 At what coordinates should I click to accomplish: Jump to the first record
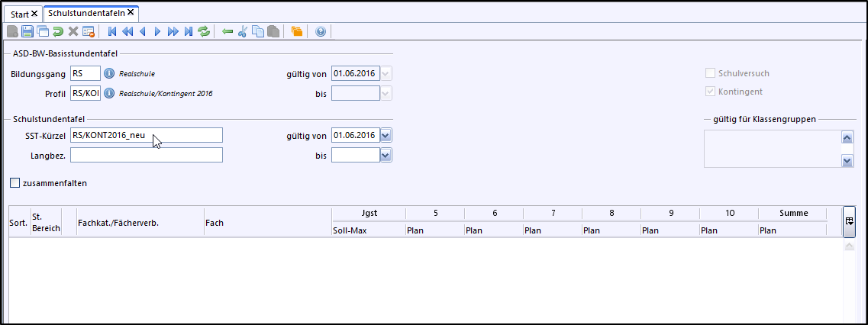click(112, 31)
